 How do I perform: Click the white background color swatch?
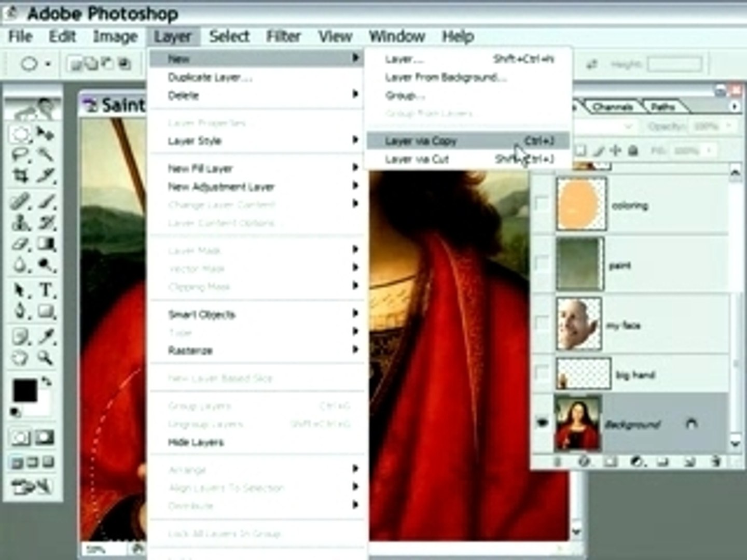point(43,407)
